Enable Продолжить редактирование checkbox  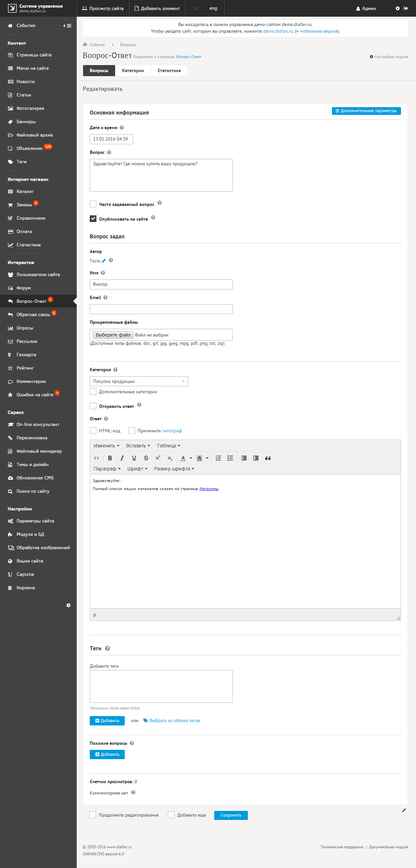pyautogui.click(x=93, y=815)
